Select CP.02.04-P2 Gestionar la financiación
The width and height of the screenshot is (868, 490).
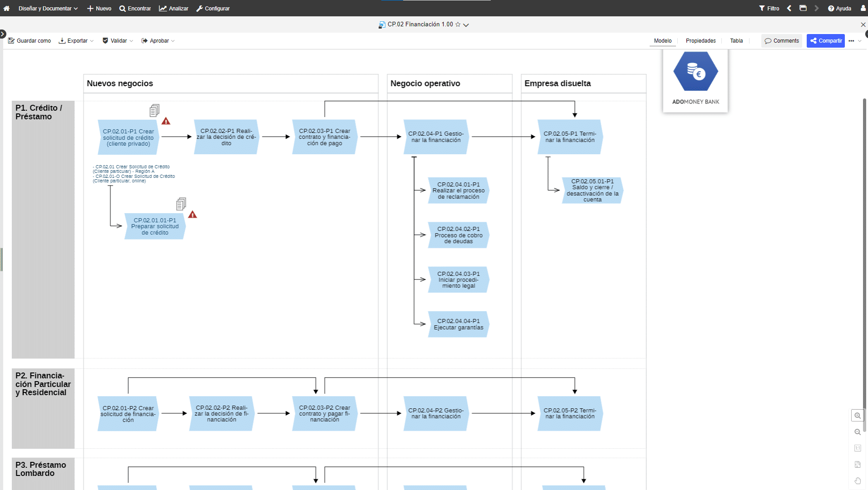click(x=436, y=414)
